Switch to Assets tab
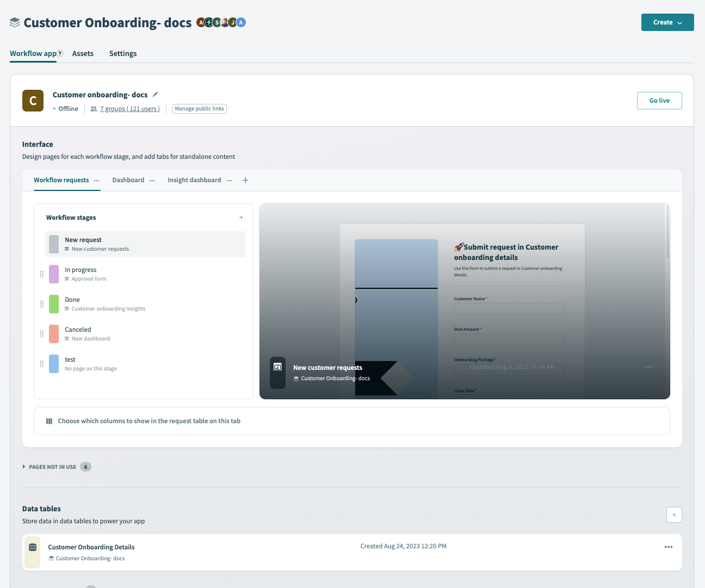 click(x=83, y=53)
